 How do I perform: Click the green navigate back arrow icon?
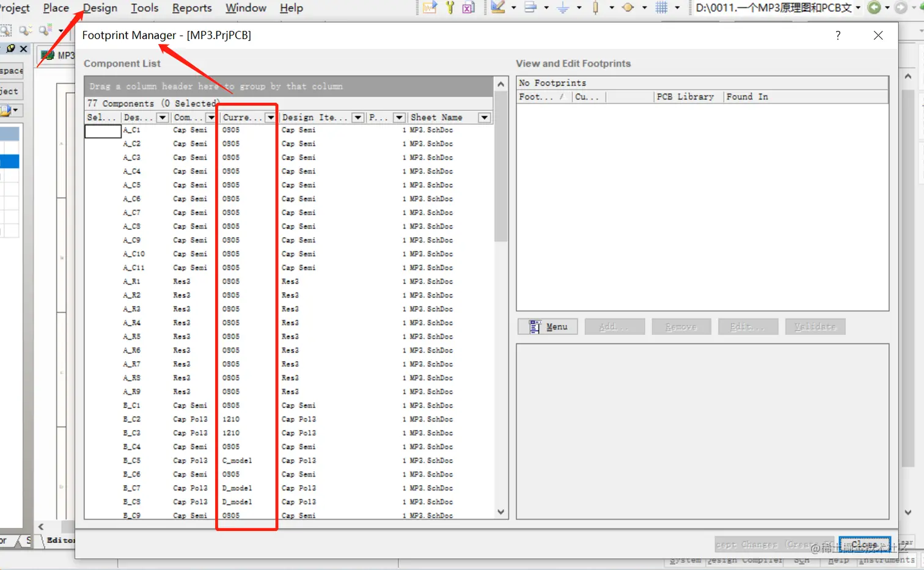point(875,7)
